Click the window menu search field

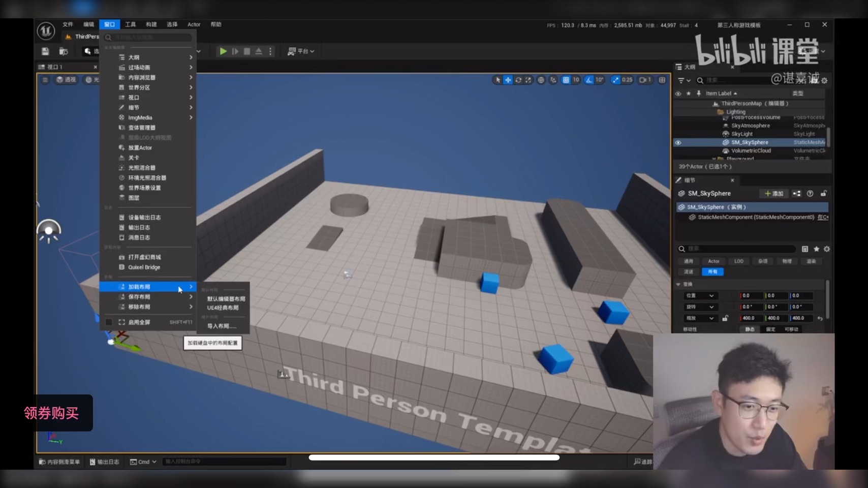[x=148, y=37]
